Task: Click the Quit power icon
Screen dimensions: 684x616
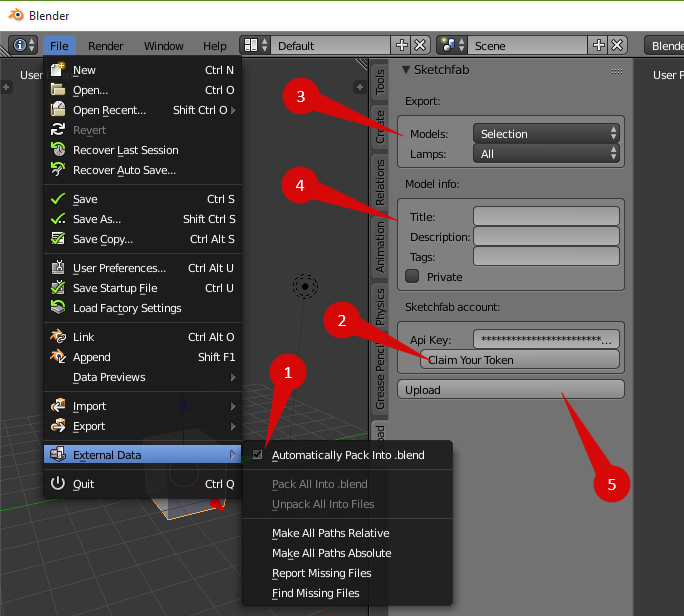Action: (58, 483)
